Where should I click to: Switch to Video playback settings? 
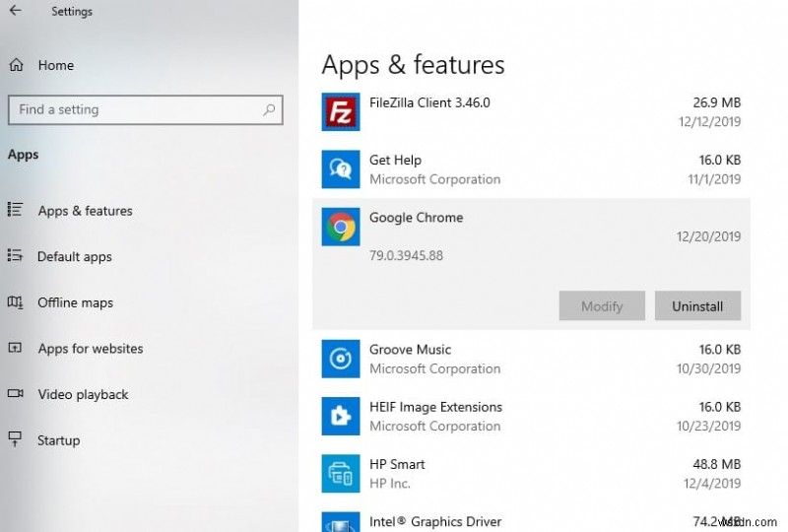pyautogui.click(x=83, y=394)
